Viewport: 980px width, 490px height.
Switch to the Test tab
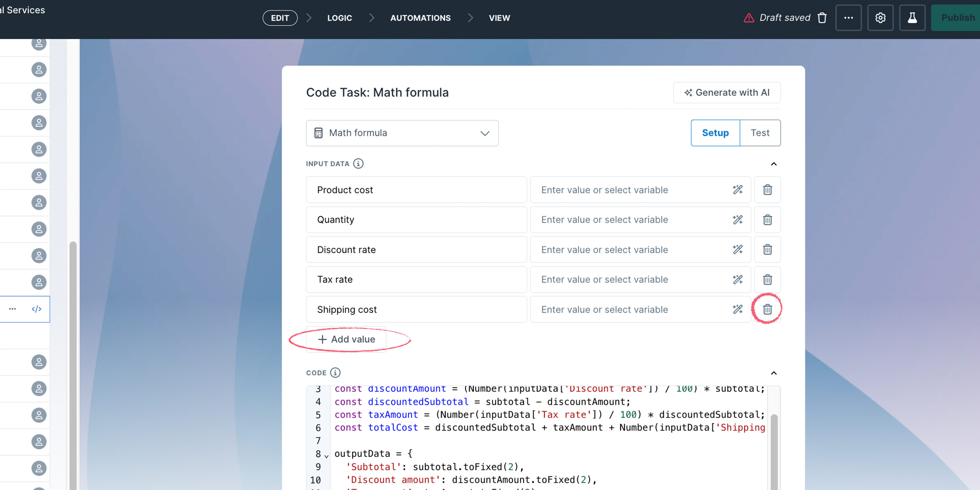pyautogui.click(x=760, y=133)
